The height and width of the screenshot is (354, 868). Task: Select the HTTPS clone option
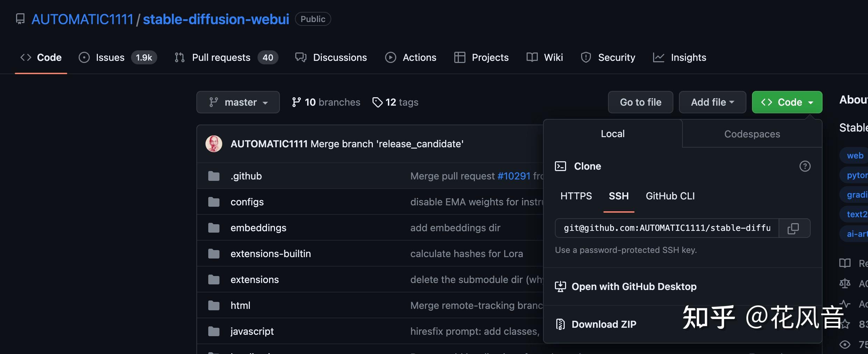[x=576, y=196]
